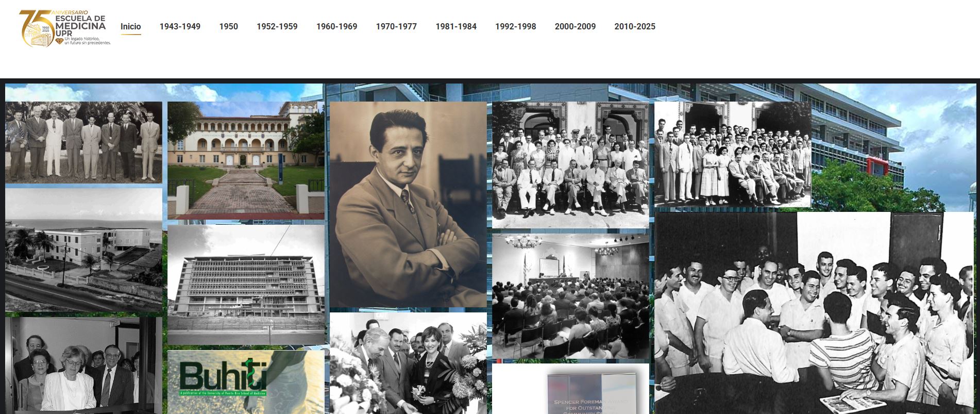Open the 1960-1969 decade page

coord(336,27)
